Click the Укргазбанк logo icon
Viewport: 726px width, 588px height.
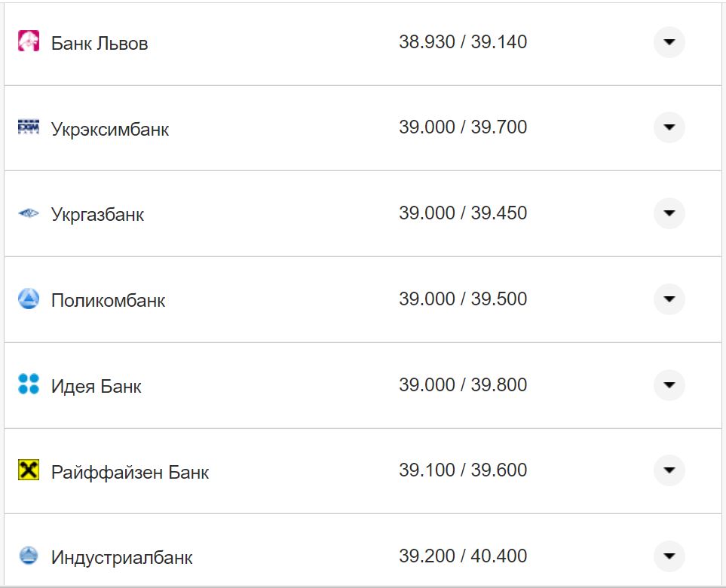(29, 214)
